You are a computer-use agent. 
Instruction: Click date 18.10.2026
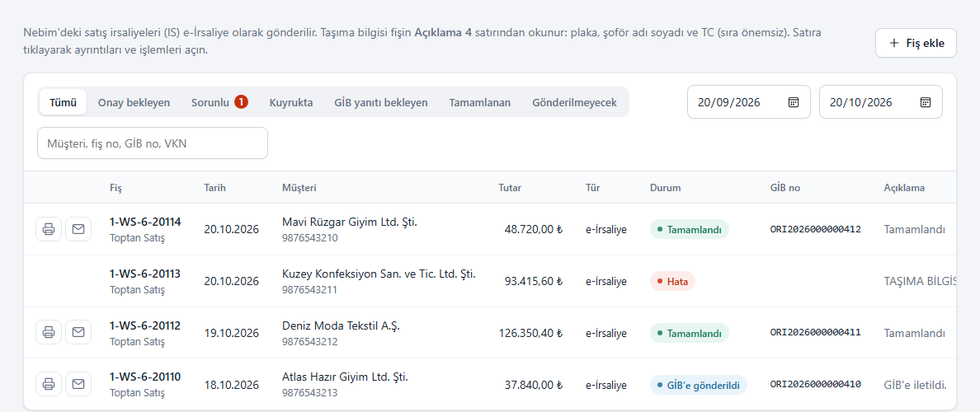[231, 385]
